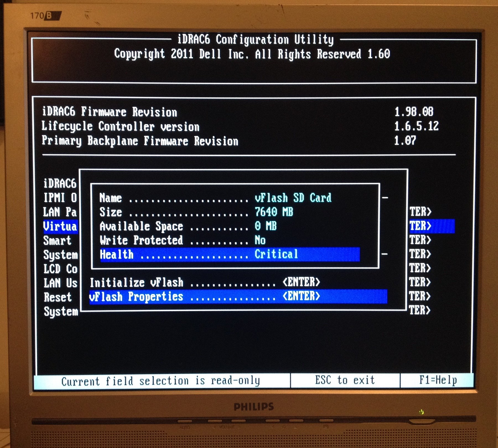Click the monitor power button

tap(422, 422)
